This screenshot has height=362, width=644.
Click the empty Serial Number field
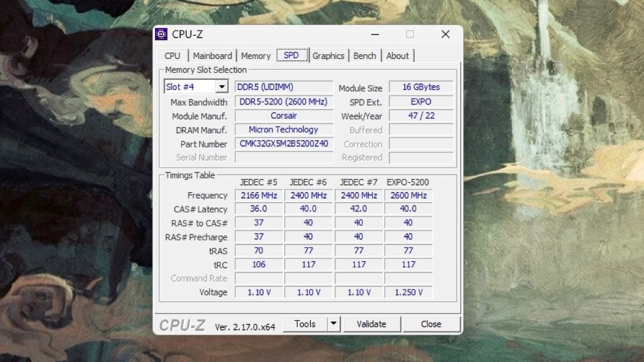(284, 157)
